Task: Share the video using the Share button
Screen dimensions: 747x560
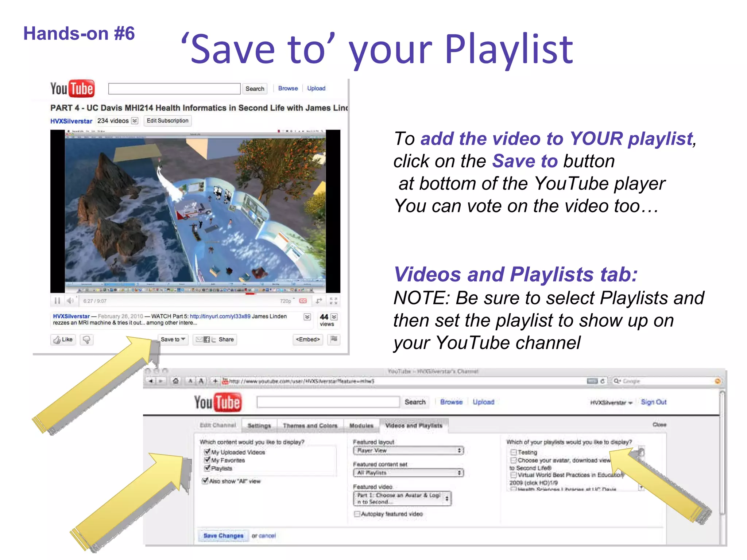Action: click(x=215, y=339)
